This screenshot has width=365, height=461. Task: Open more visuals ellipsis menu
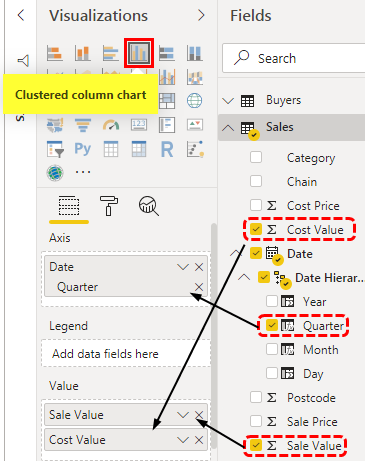(x=83, y=172)
